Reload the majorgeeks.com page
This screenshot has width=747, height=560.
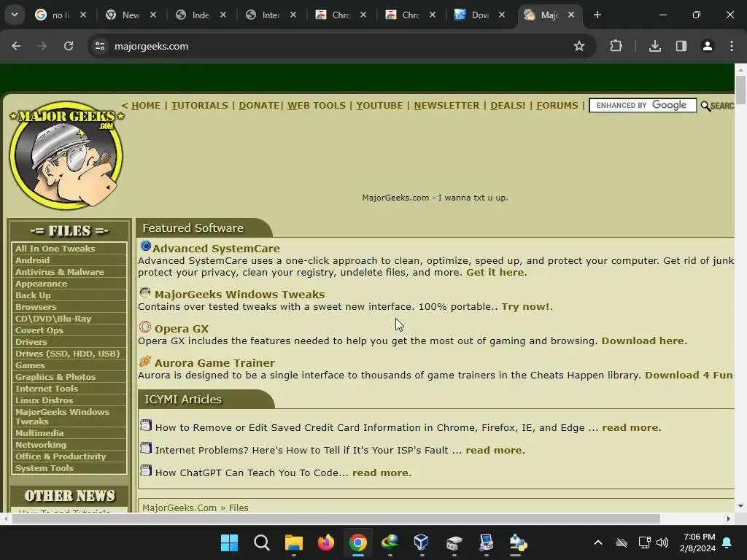click(x=69, y=46)
